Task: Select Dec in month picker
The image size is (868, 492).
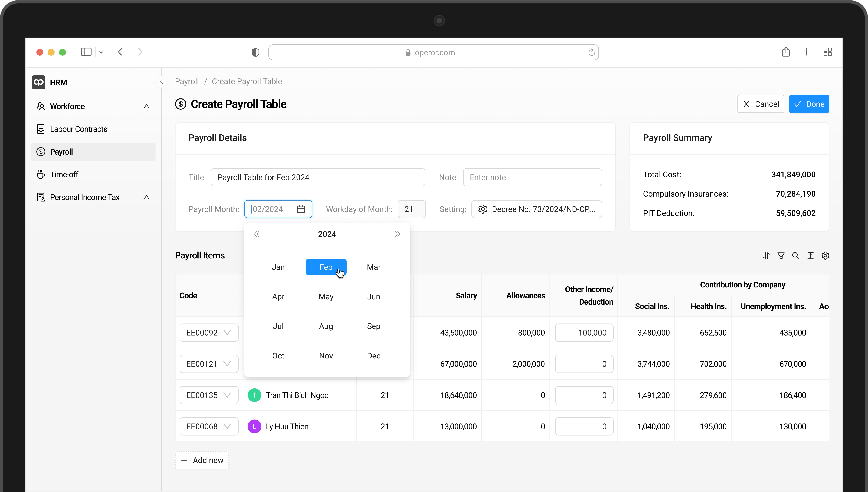Action: 374,356
